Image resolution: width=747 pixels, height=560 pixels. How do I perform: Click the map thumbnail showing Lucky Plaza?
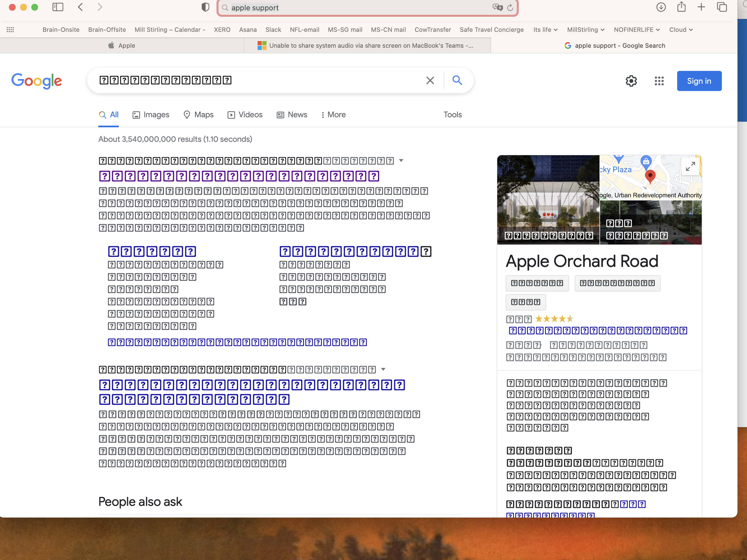click(x=651, y=177)
